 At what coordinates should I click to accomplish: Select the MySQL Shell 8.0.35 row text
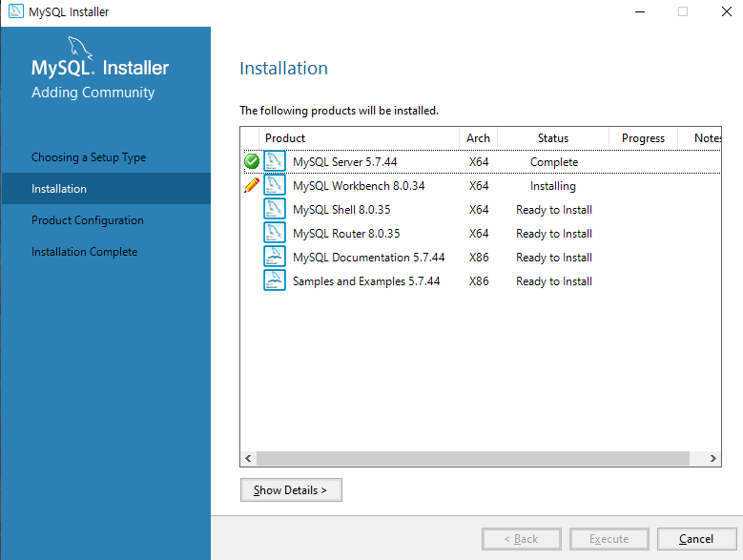pos(341,210)
